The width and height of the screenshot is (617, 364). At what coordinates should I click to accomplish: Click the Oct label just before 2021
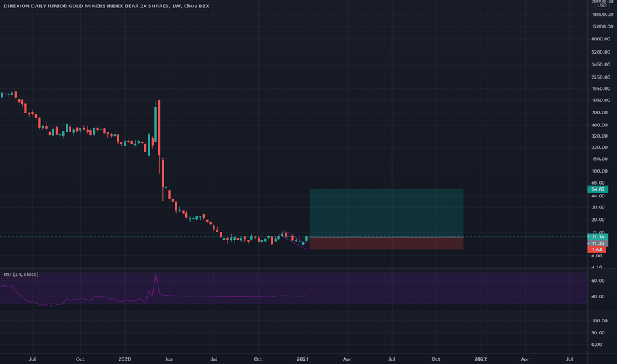click(x=258, y=359)
